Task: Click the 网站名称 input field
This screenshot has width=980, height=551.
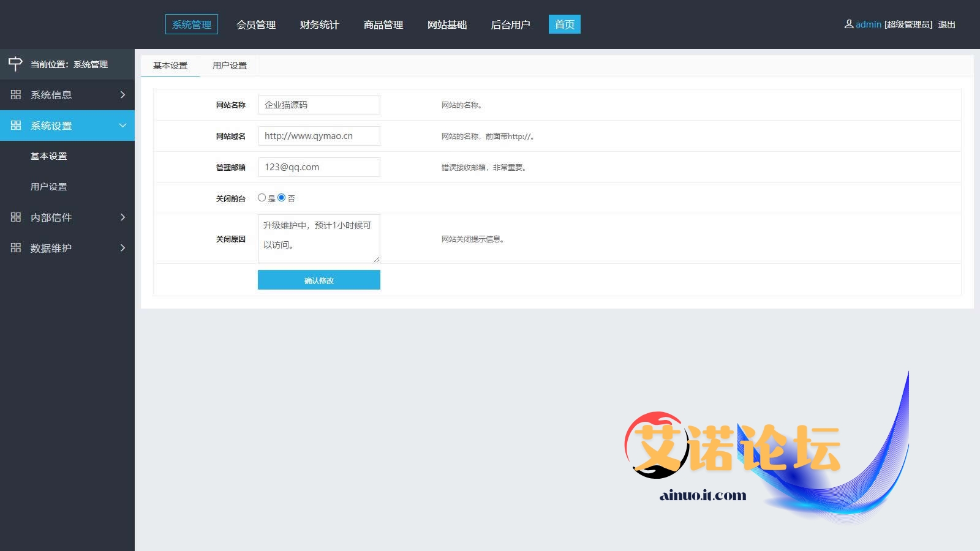Action: click(x=319, y=105)
